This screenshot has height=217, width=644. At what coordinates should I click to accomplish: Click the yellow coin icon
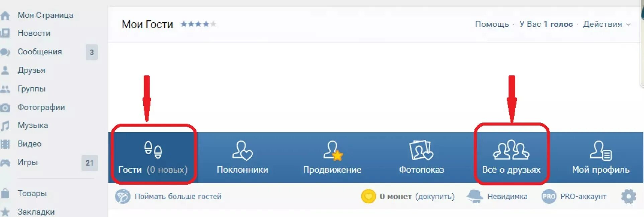click(x=368, y=196)
